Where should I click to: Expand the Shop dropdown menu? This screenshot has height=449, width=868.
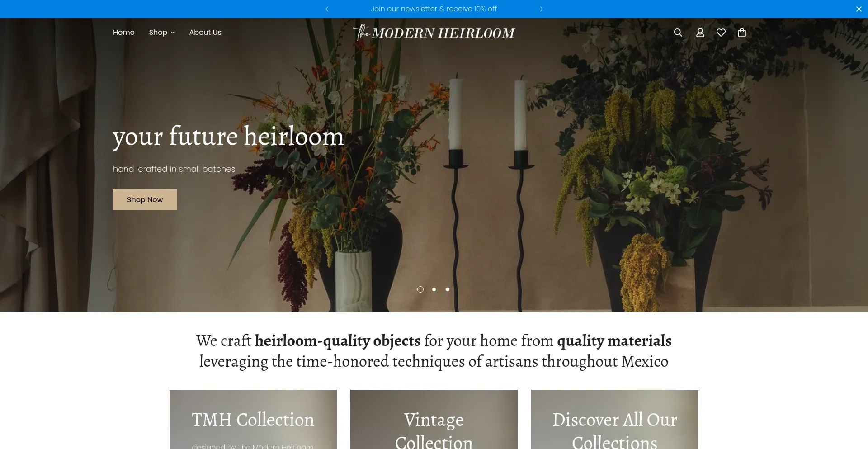pos(161,33)
